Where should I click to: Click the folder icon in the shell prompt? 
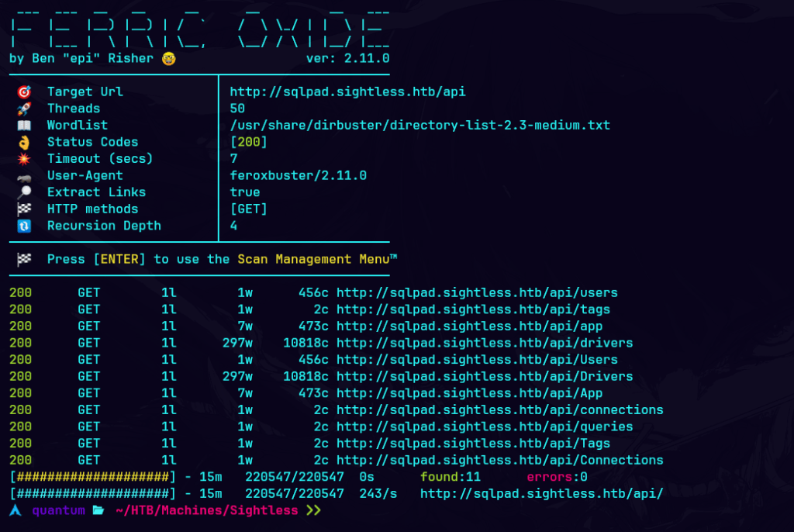click(98, 510)
